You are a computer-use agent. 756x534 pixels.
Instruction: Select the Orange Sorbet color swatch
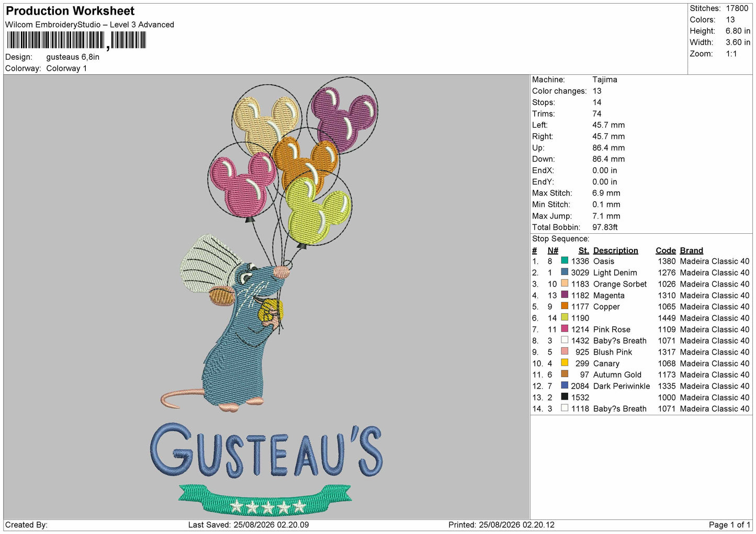[x=565, y=283]
